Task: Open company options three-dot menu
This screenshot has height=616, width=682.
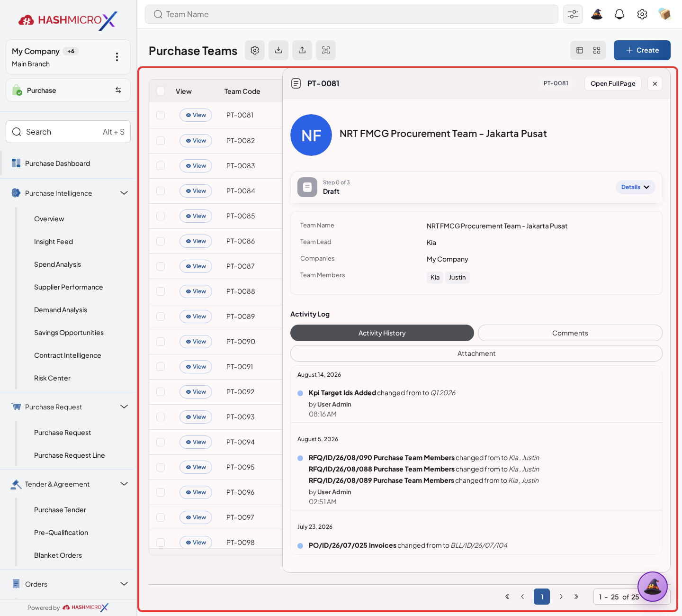Action: [x=117, y=57]
